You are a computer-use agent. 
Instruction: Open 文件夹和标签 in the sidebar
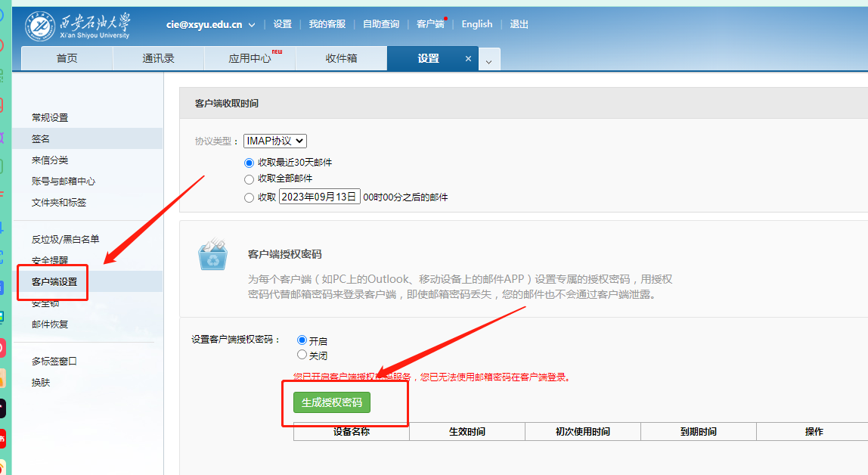(x=59, y=202)
